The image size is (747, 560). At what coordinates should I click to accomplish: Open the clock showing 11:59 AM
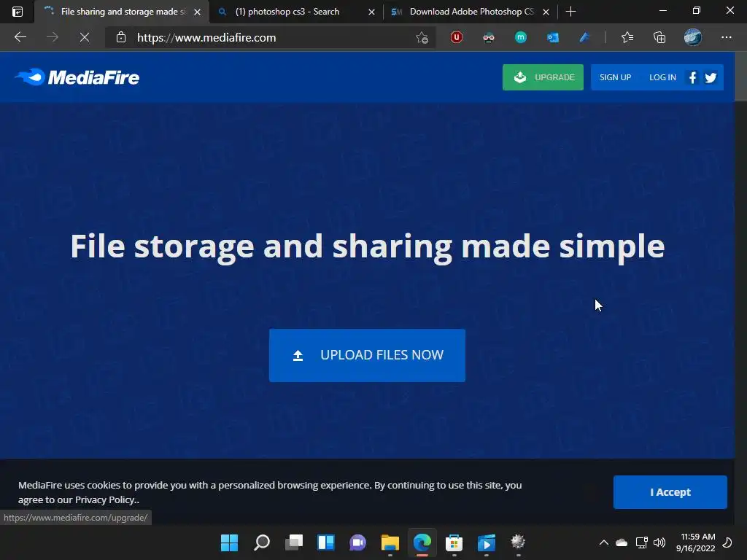695,542
